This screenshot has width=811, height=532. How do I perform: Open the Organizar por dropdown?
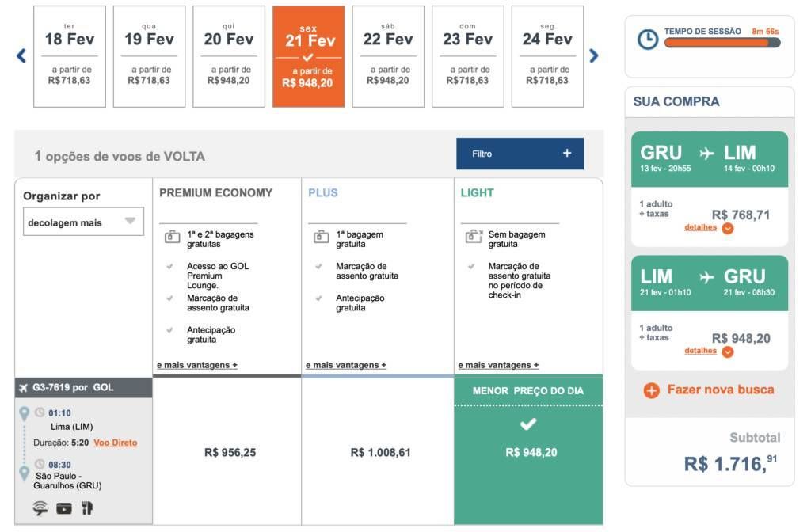pyautogui.click(x=83, y=222)
